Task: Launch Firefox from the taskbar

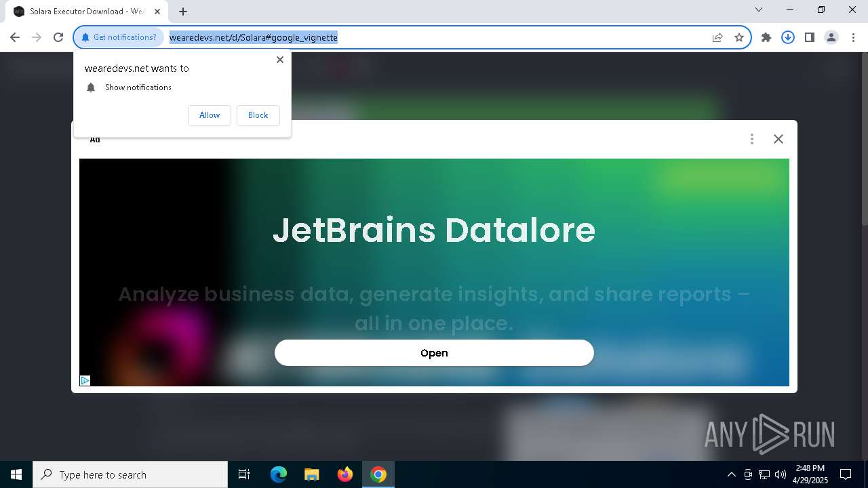Action: coord(345,474)
